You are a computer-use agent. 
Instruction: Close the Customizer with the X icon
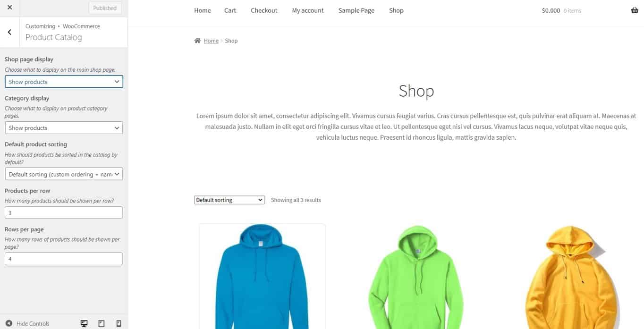click(x=9, y=8)
